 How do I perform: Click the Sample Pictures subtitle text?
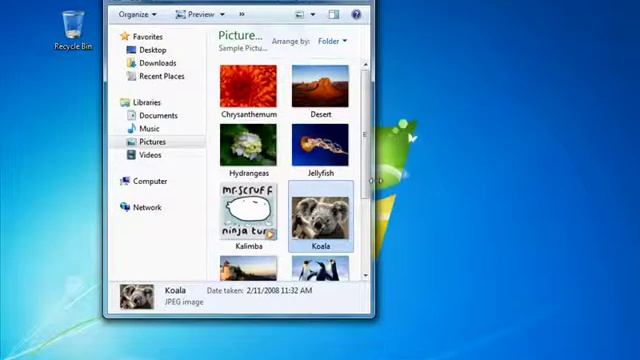242,48
